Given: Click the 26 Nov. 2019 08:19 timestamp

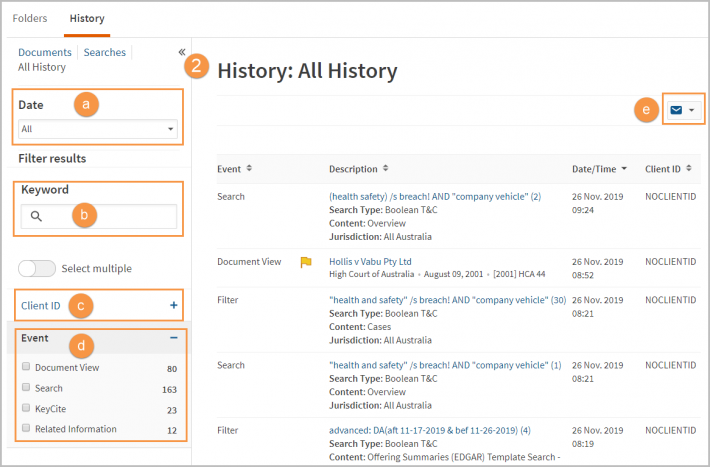Looking at the screenshot, I should pos(597,437).
